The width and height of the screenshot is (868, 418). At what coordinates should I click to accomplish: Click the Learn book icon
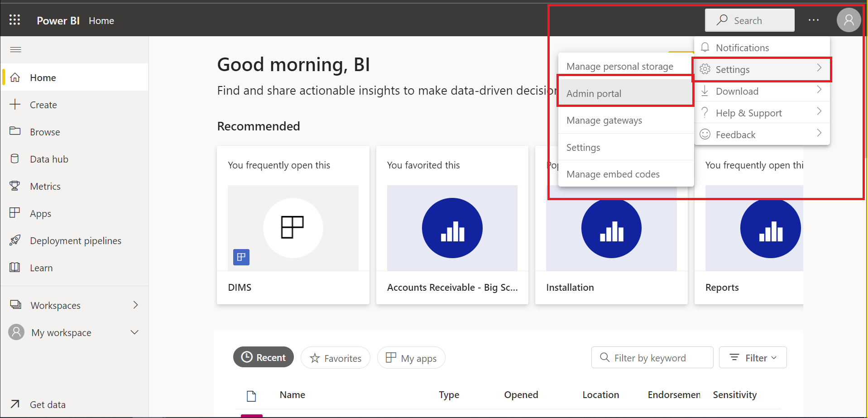pyautogui.click(x=15, y=267)
